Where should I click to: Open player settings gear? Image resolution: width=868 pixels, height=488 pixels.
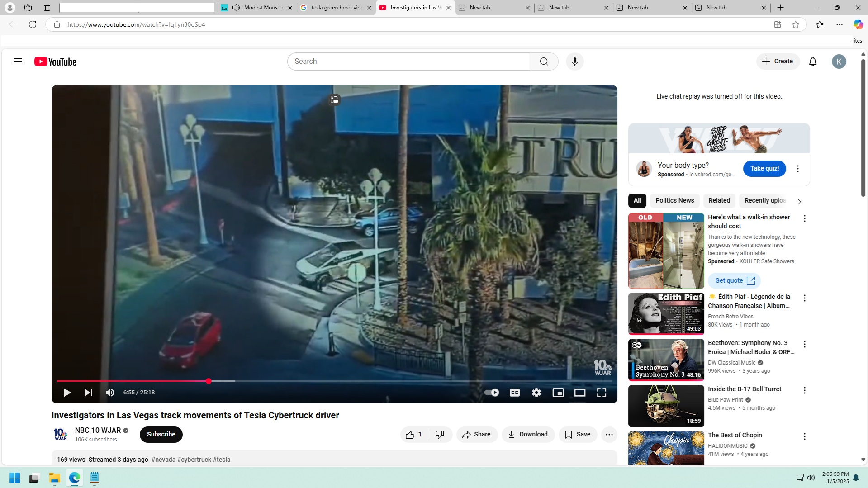coord(536,393)
